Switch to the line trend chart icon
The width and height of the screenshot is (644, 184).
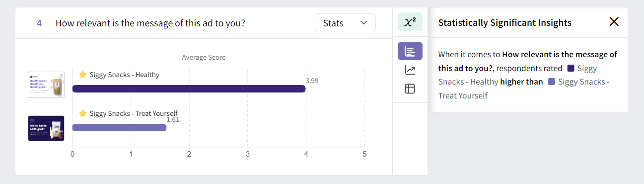[x=410, y=70]
